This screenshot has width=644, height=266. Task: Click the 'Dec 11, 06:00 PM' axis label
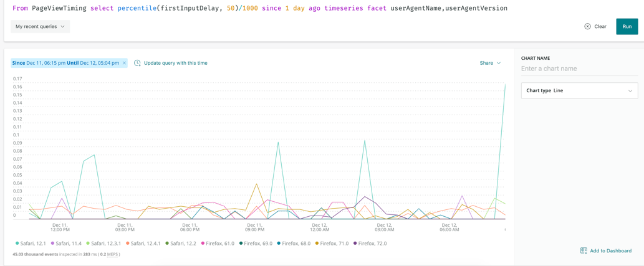[x=190, y=227]
